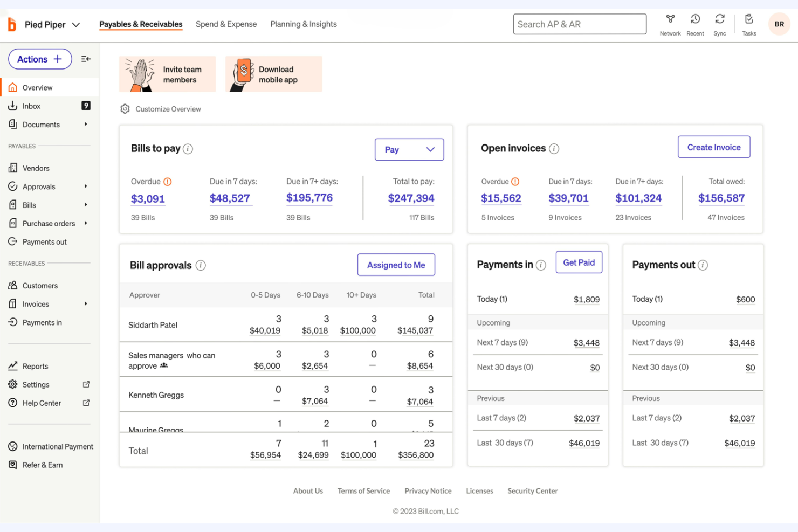The height and width of the screenshot is (532, 798).
Task: Click the Assigned to Me button
Action: pos(396,265)
